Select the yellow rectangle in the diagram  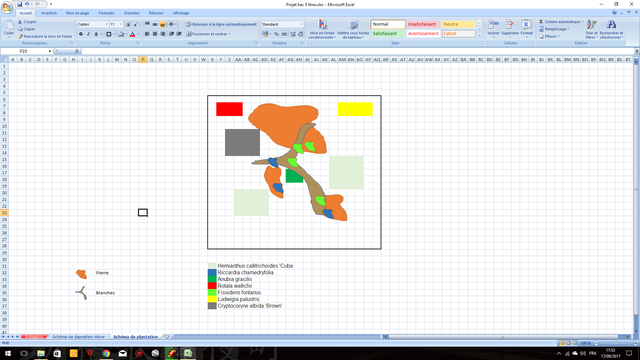(x=355, y=109)
